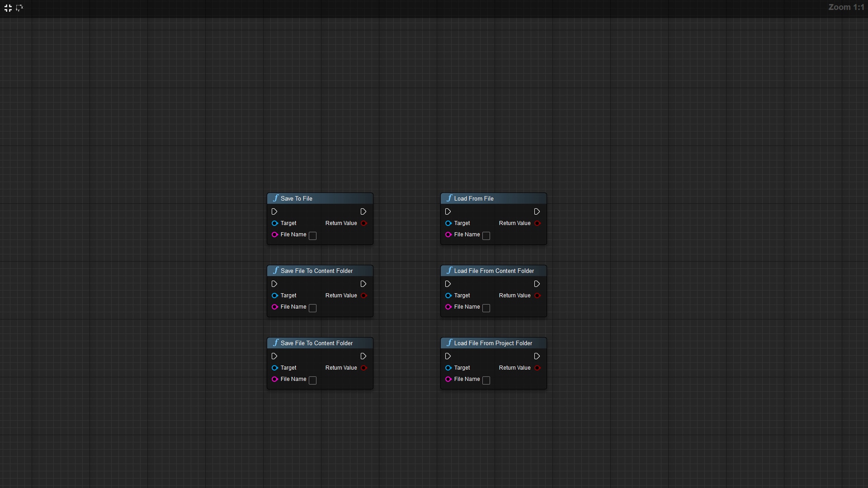Click the Target pin on Load File From Content Folder
Screen dimensions: 868x488
click(448, 296)
